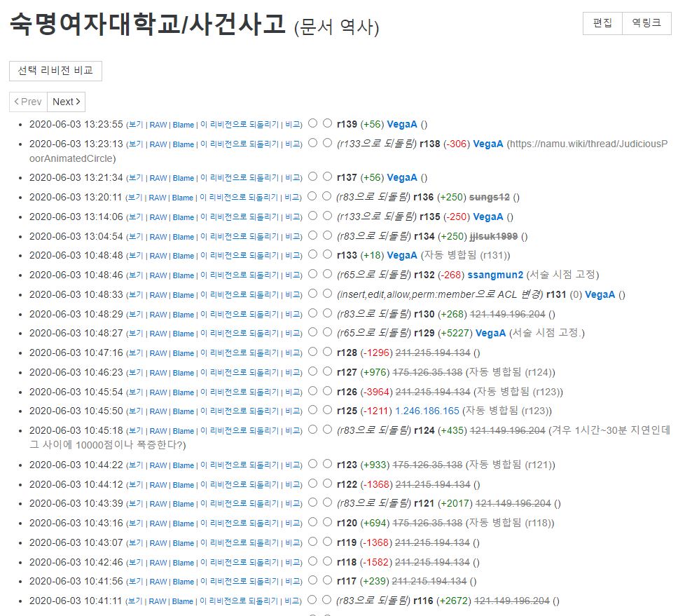Open VegaA user link on r139
The width and height of the screenshot is (685, 616).
click(402, 124)
